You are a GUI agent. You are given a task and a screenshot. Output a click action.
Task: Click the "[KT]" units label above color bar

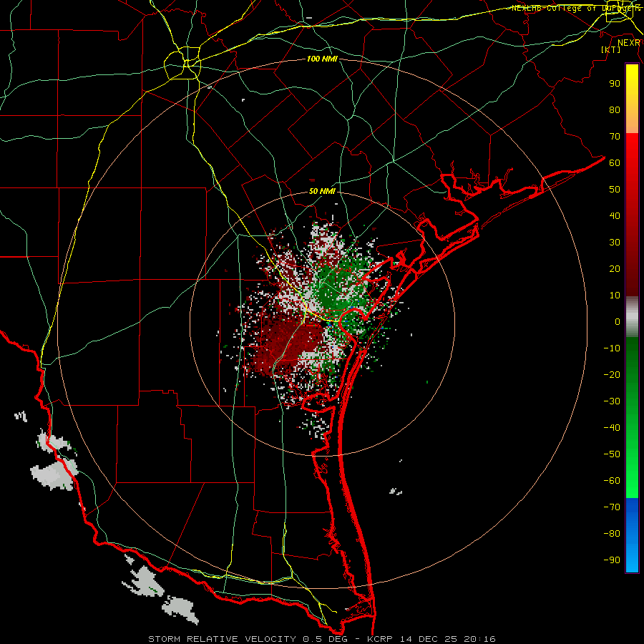tap(611, 49)
